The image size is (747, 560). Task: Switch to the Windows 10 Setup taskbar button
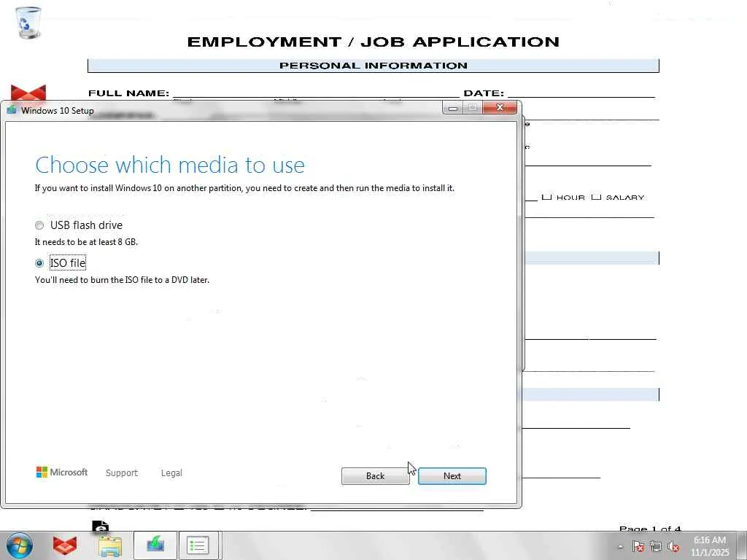(x=155, y=545)
